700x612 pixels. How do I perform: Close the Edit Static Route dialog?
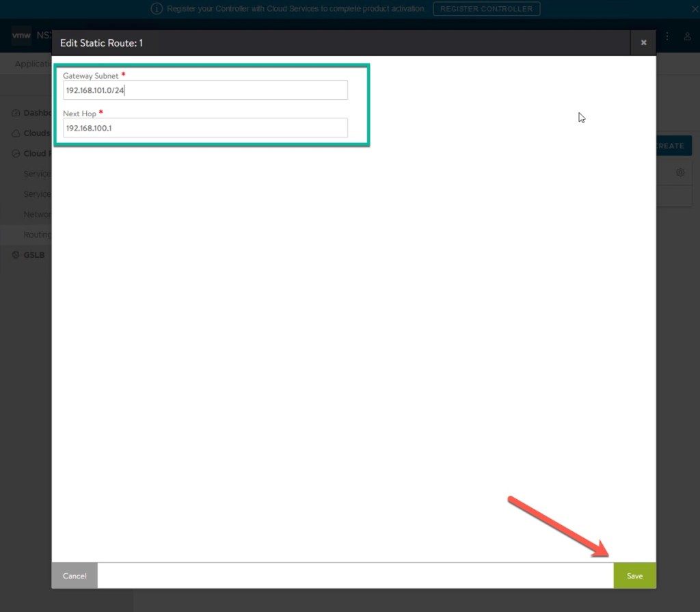(x=643, y=42)
